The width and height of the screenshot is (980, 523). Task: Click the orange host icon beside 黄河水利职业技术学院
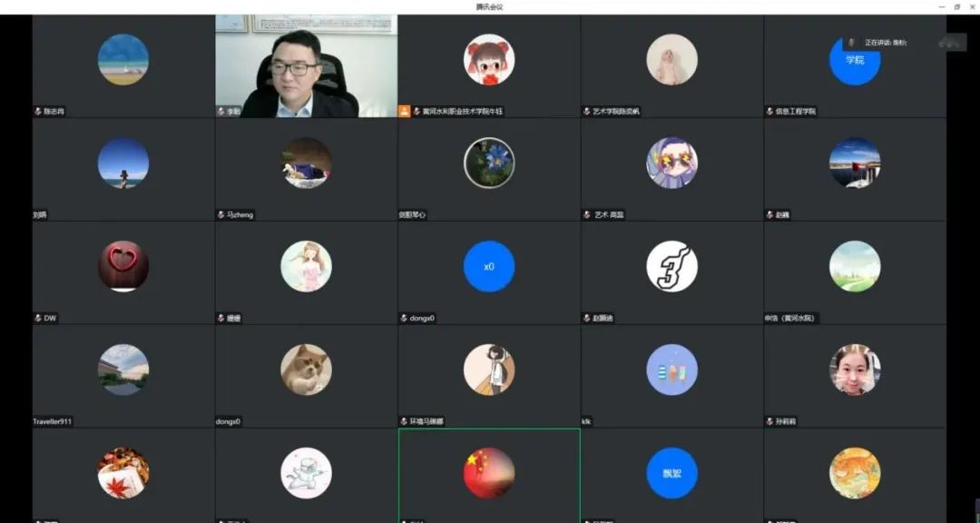pyautogui.click(x=404, y=111)
